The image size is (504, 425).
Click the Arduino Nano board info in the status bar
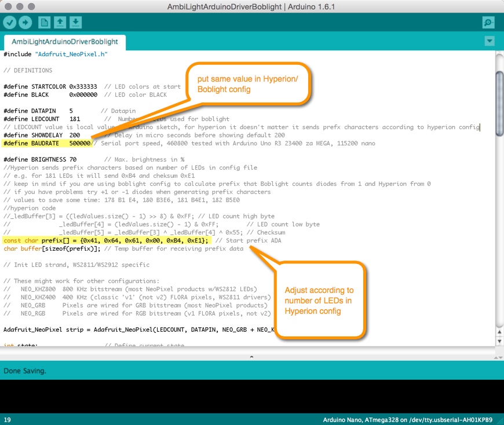(x=411, y=419)
